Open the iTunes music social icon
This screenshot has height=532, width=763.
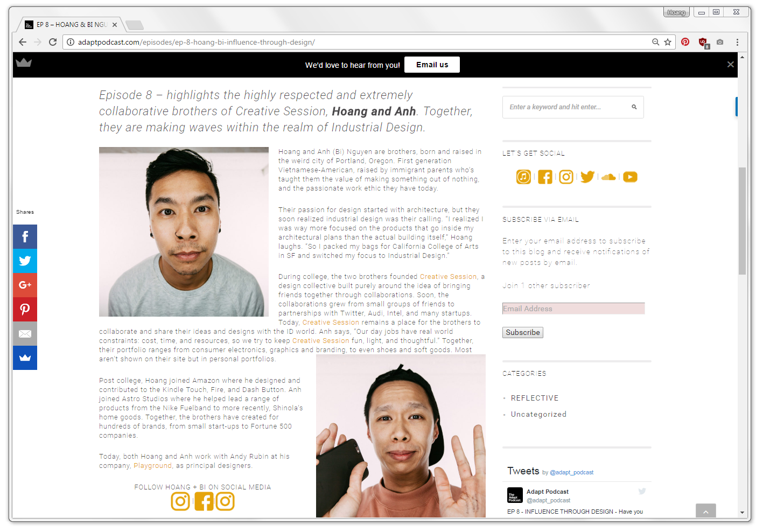tap(523, 177)
